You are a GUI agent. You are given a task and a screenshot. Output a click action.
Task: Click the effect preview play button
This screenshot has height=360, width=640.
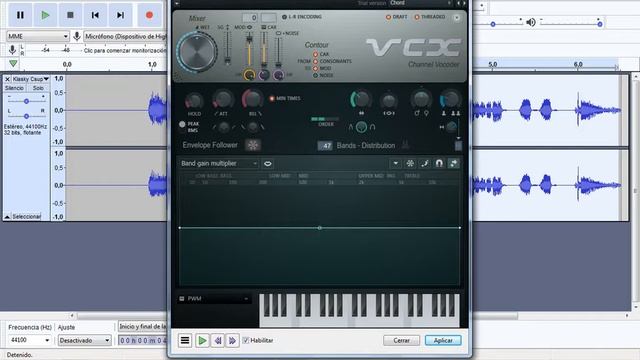(202, 340)
